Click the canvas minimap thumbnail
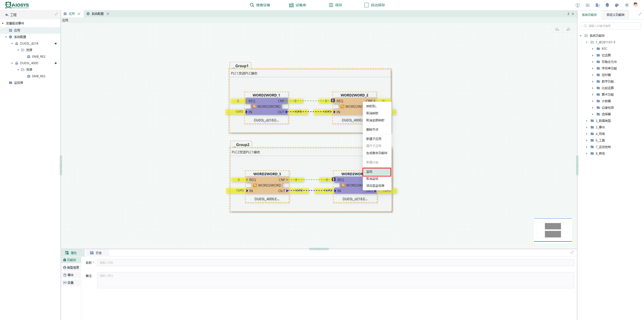This screenshot has height=320, width=644. [553, 230]
